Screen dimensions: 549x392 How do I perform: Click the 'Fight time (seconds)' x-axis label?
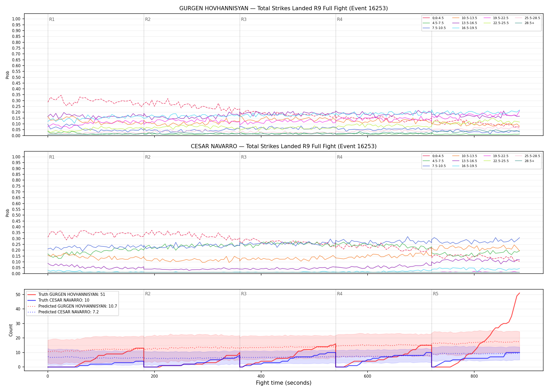click(x=284, y=383)
